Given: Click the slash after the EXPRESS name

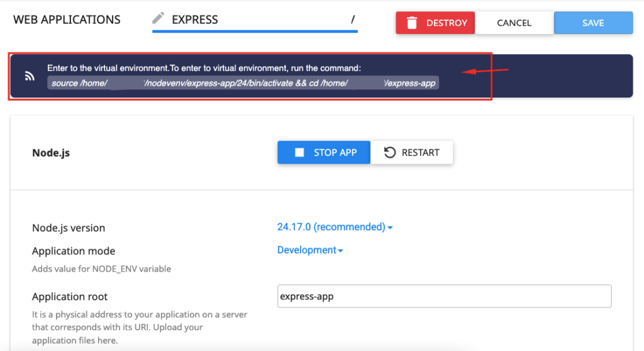Looking at the screenshot, I should coord(353,19).
